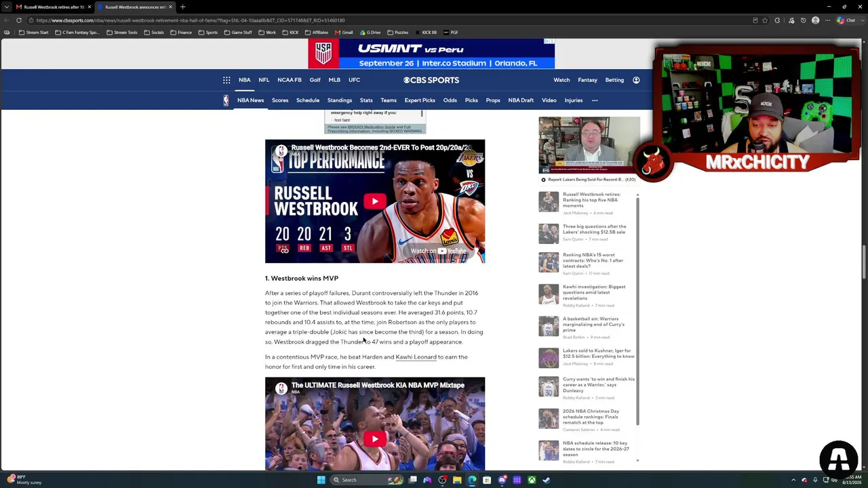The height and width of the screenshot is (488, 868).
Task: Open 'NBA schedule release: 10 key dates' article
Action: 596,449
